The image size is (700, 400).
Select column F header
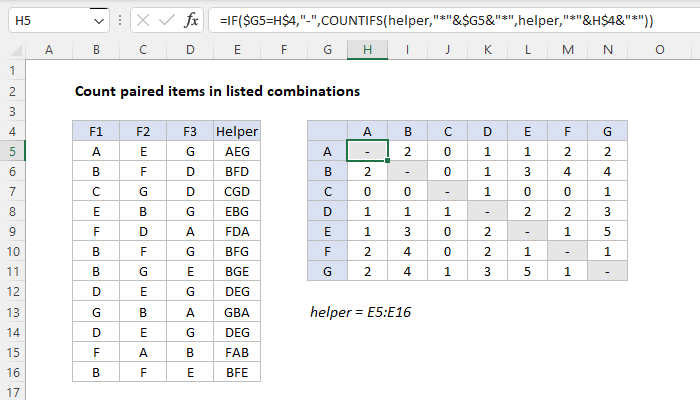click(284, 50)
